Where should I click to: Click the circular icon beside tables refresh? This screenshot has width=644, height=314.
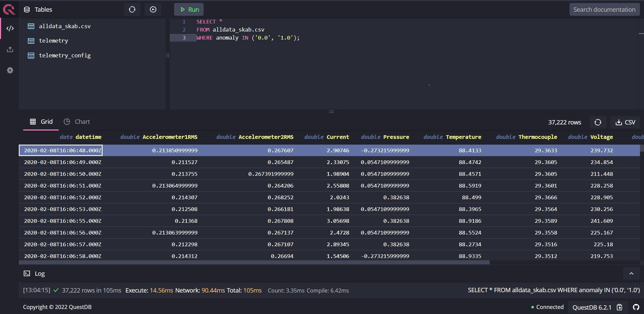153,9
